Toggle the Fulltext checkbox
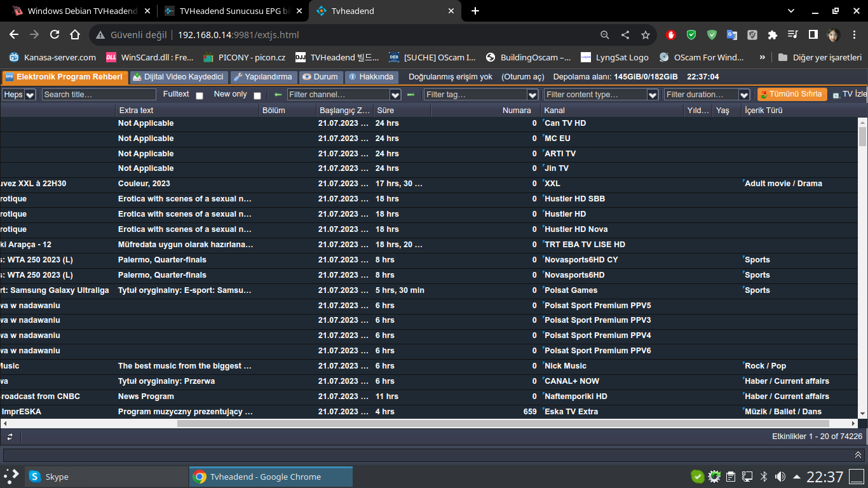Viewport: 868px width, 488px height. coord(200,95)
